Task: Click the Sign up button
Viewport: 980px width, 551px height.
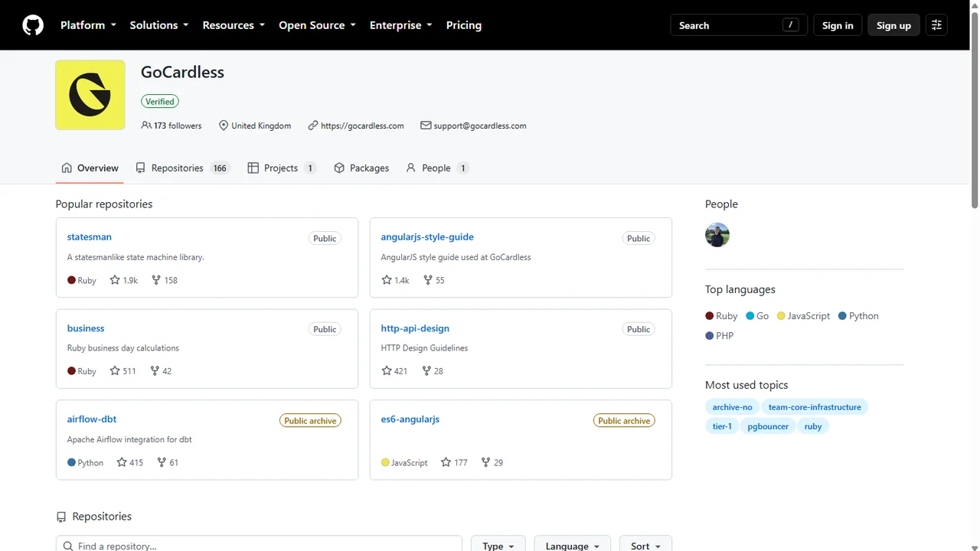Action: (x=893, y=25)
